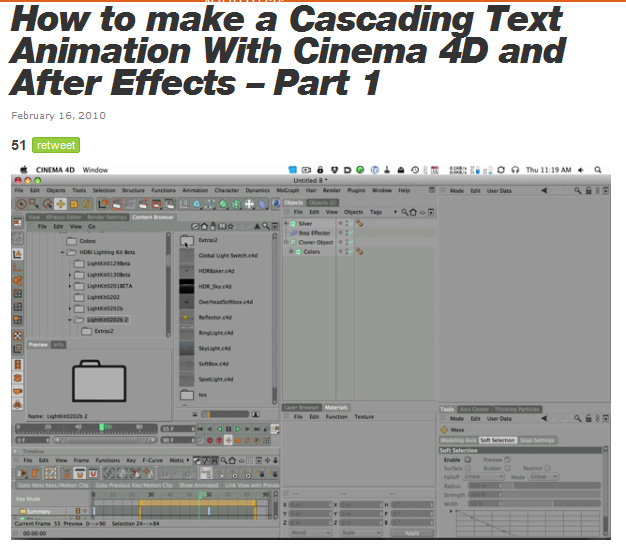The image size is (626, 548).
Task: Expand the LightKit0130Beta folder
Action: (70, 275)
